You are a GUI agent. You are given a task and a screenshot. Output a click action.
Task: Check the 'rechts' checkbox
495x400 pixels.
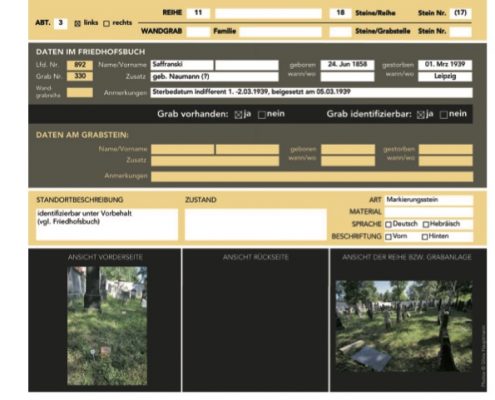click(106, 23)
